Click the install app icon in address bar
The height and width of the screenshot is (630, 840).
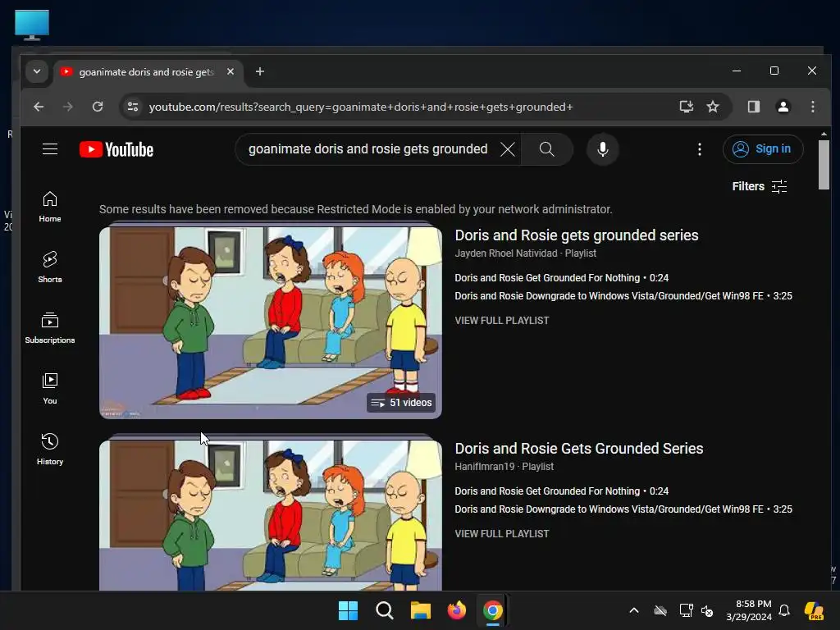(x=687, y=107)
